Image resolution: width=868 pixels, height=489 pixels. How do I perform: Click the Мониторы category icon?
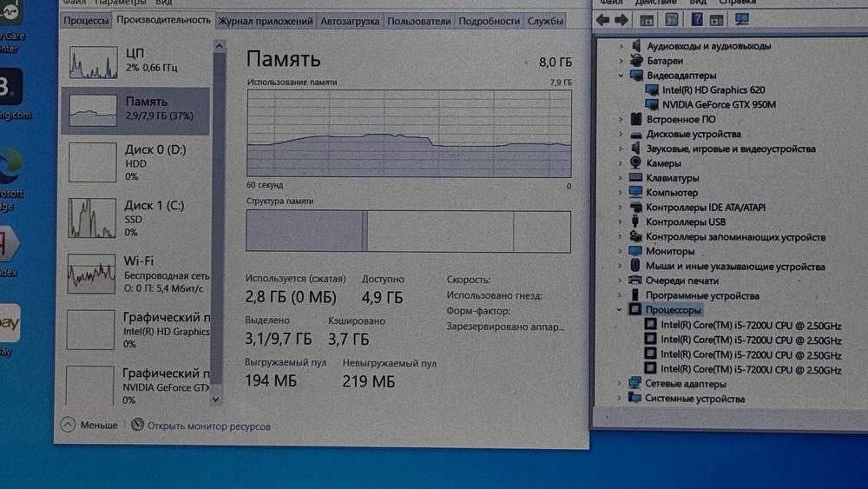(635, 251)
